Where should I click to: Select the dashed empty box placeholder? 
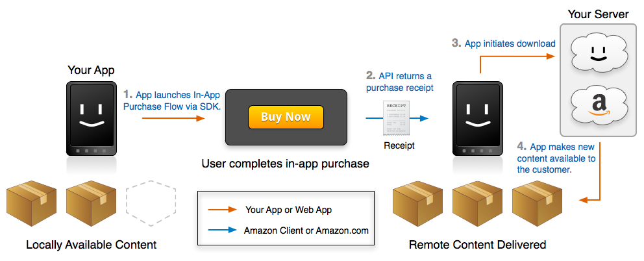[147, 200]
